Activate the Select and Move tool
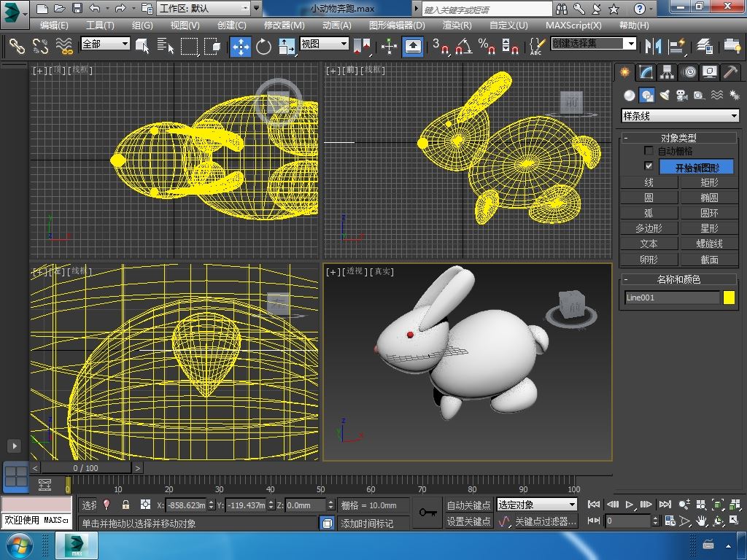The width and height of the screenshot is (747, 560). coord(241,46)
